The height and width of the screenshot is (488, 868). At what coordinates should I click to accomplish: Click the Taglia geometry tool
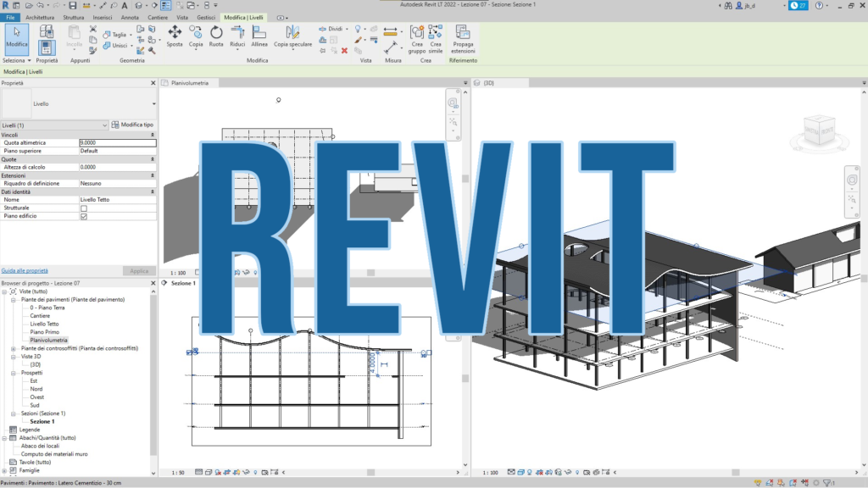point(115,34)
